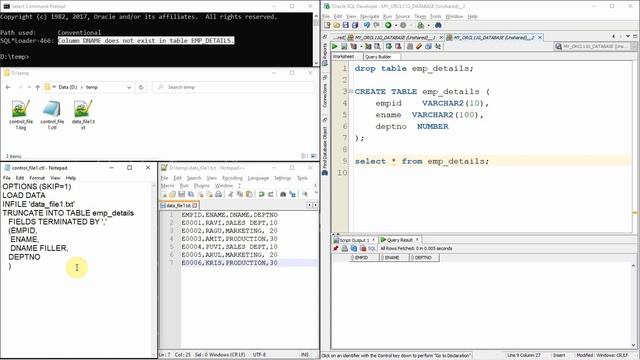The image size is (640, 360).
Task: Click the Clear eraser icon in worksheet toolbar
Action: [419, 47]
